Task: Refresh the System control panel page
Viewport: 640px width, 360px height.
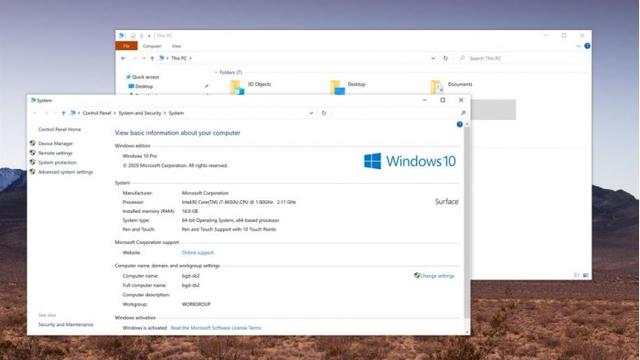Action: point(324,113)
